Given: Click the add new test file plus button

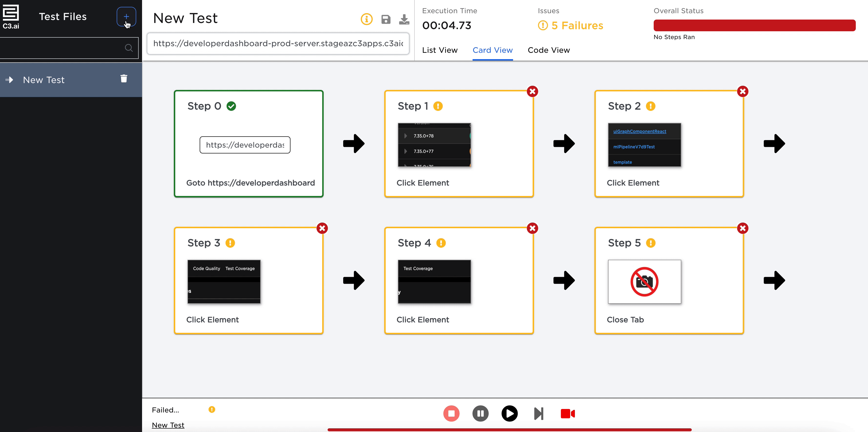Looking at the screenshot, I should pos(126,17).
